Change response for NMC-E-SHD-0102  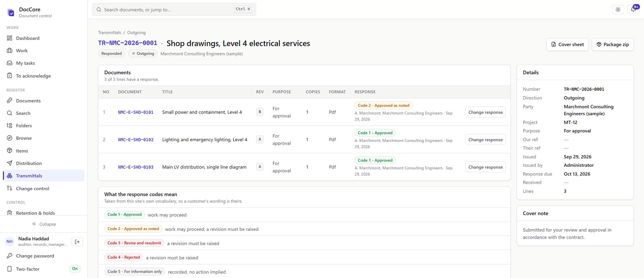[485, 139]
